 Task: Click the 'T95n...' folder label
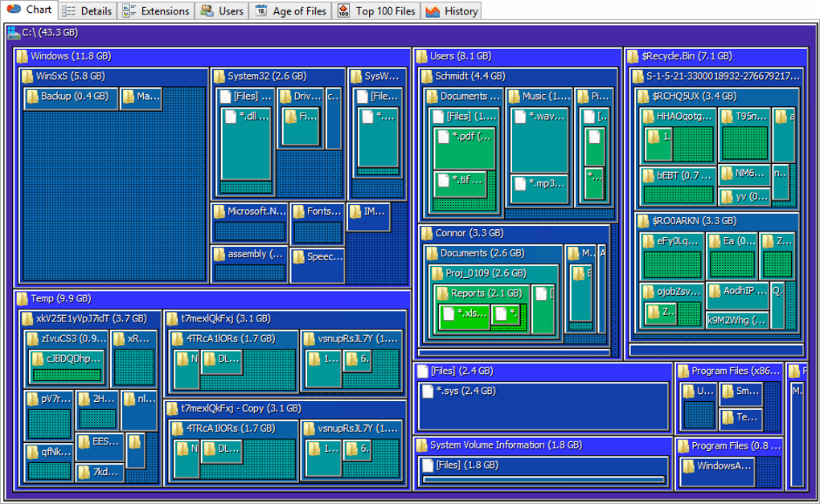pyautogui.click(x=751, y=116)
